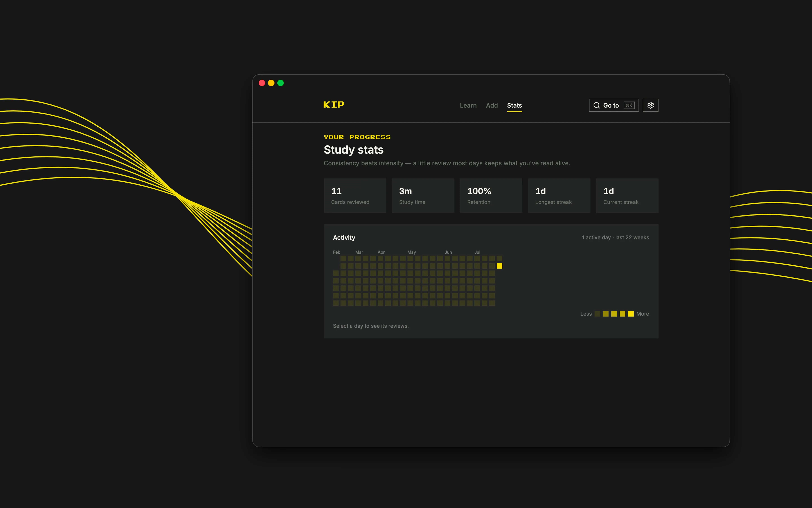Click the 3m Study time card
The height and width of the screenshot is (508, 812).
tap(423, 196)
